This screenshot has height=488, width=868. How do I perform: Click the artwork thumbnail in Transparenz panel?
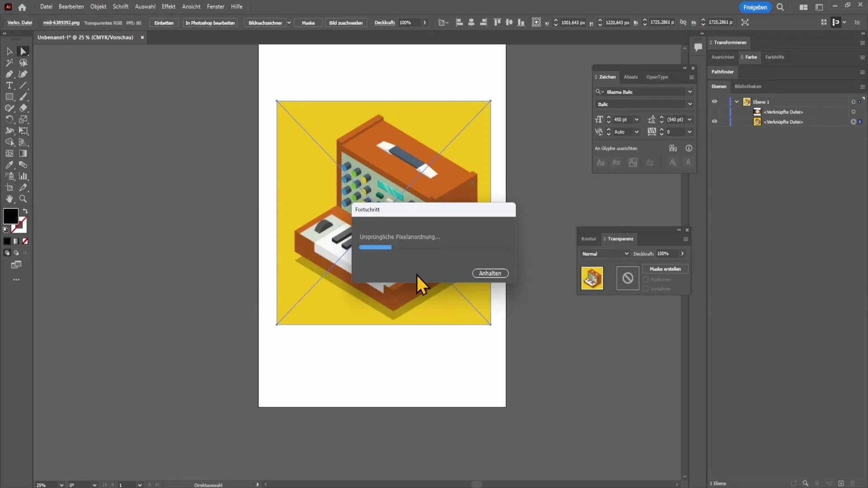click(592, 278)
